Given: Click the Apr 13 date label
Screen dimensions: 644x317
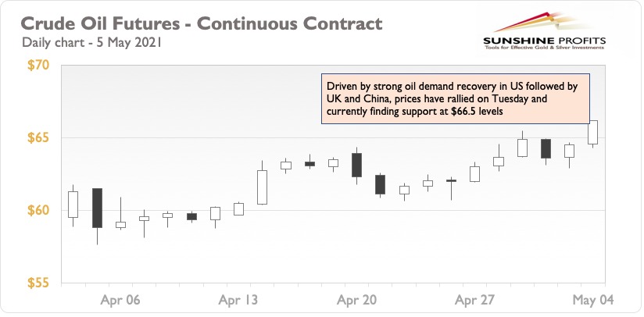Looking at the screenshot, I should pyautogui.click(x=238, y=300).
